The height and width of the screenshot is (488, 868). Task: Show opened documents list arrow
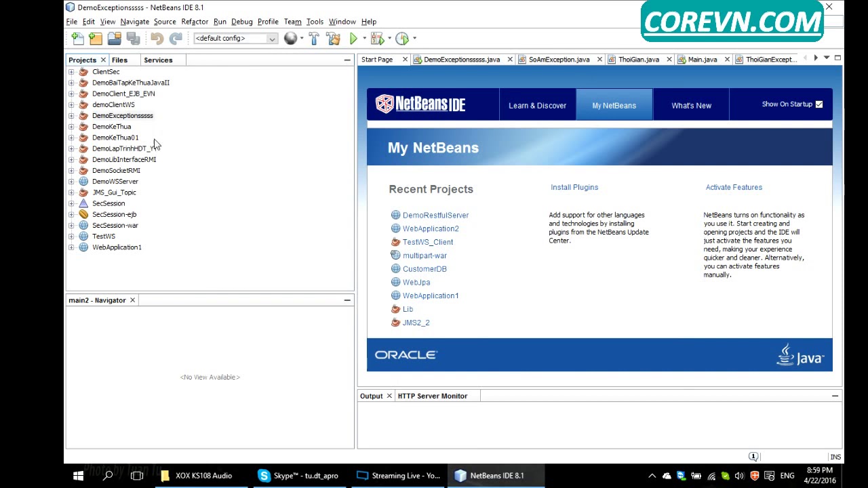827,59
